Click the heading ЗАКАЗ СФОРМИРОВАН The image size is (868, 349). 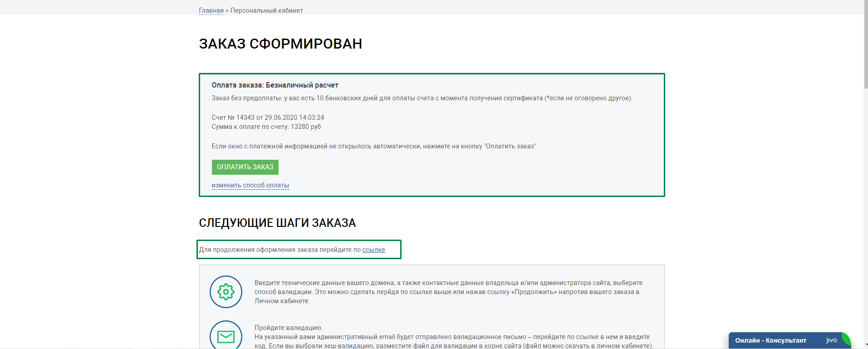point(280,44)
